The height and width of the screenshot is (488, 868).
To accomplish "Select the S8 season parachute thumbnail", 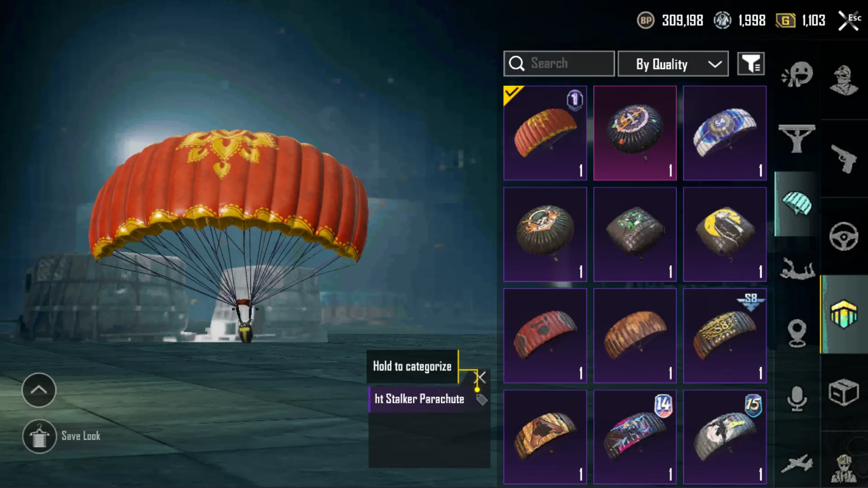I will click(725, 336).
